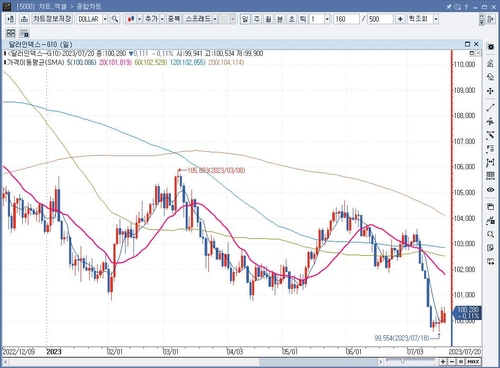The width and height of the screenshot is (500, 368).
Task: Open the interval value dropdown showing 1
Action: point(327,19)
